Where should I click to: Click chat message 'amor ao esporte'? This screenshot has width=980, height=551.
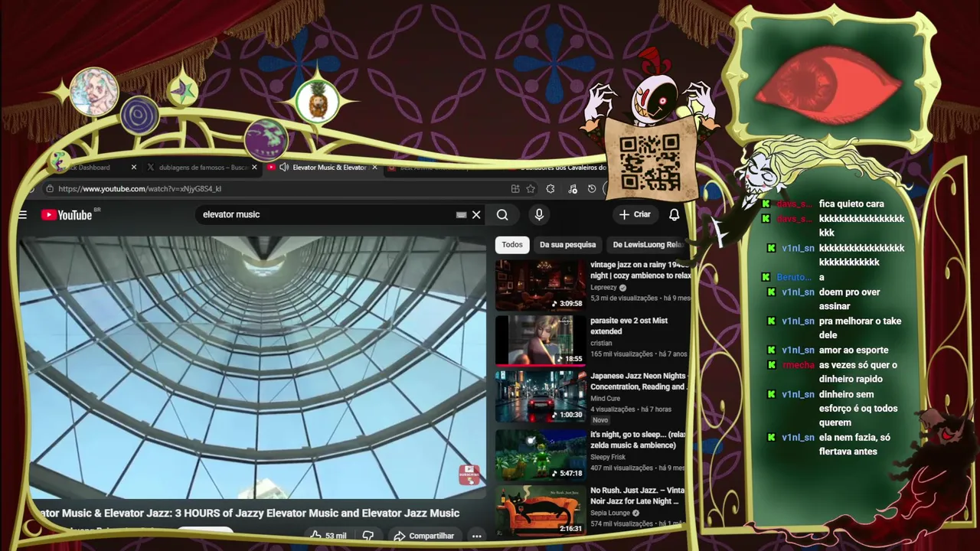tap(854, 350)
